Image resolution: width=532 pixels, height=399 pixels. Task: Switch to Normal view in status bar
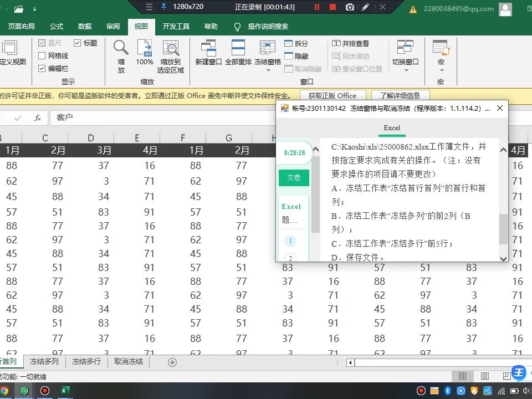coord(462,376)
